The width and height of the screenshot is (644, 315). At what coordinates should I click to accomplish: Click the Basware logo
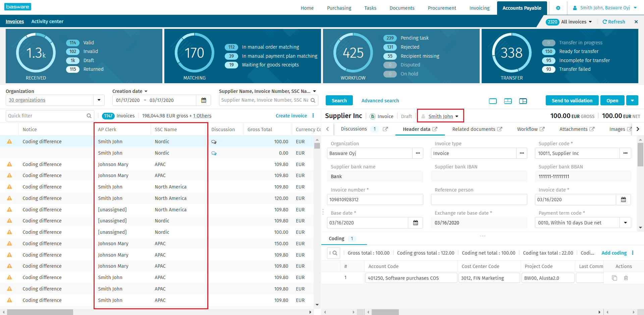pyautogui.click(x=17, y=7)
